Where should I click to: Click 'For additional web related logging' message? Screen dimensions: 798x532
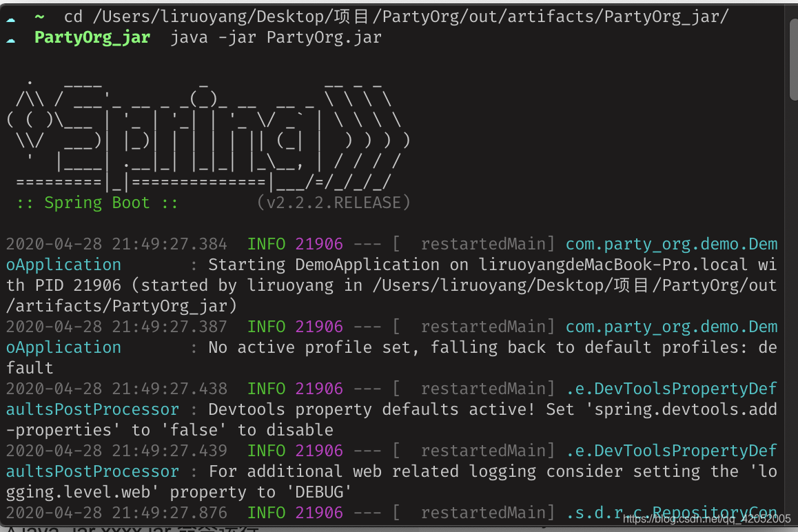(373, 472)
